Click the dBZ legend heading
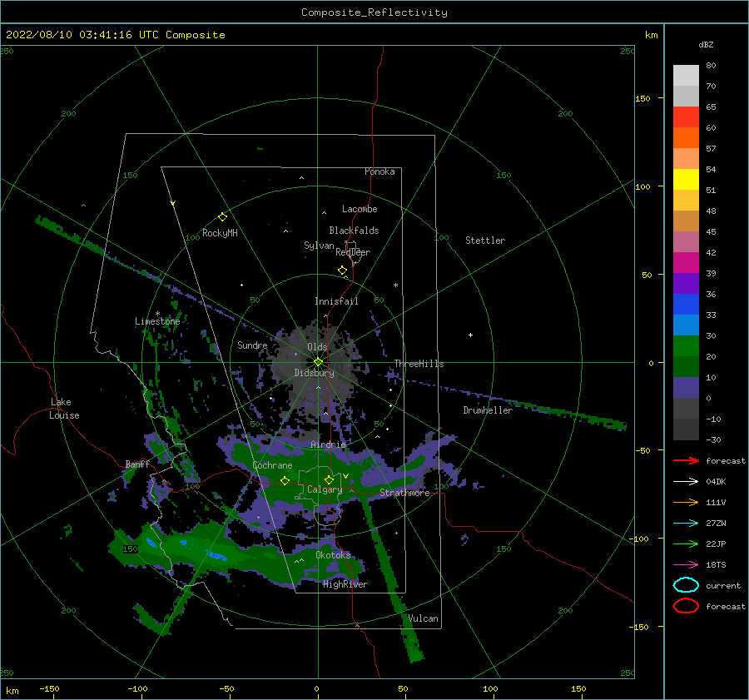This screenshot has height=700, width=749. click(x=706, y=44)
